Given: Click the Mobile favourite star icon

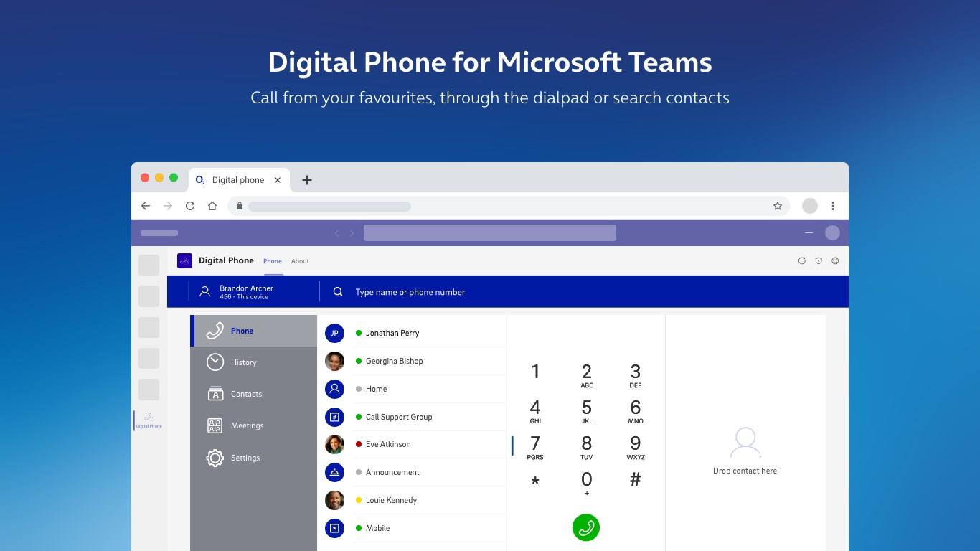Looking at the screenshot, I should coord(334,528).
